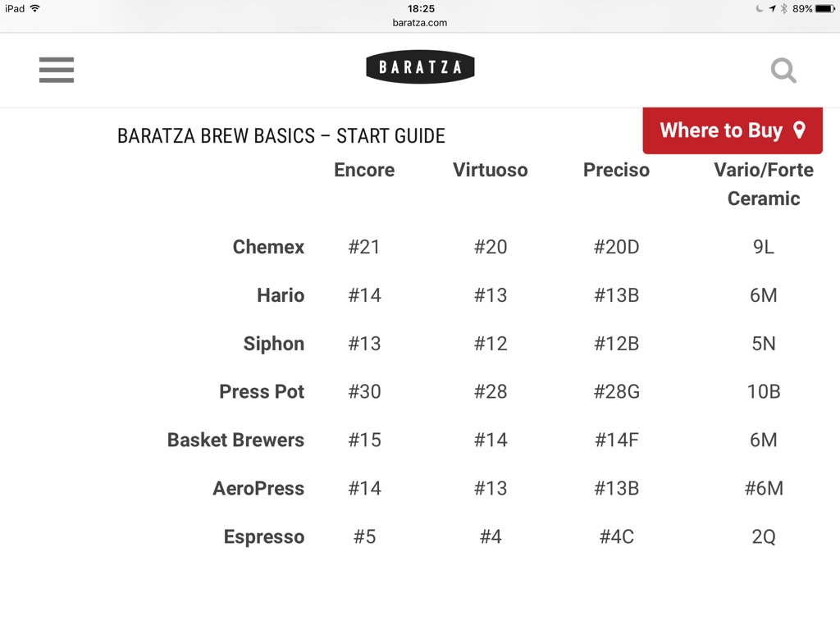
Task: Open the search magnifier icon
Action: coord(783,71)
